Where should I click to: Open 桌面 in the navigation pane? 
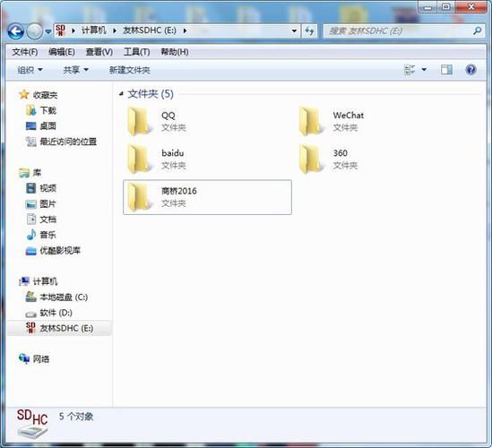48,126
